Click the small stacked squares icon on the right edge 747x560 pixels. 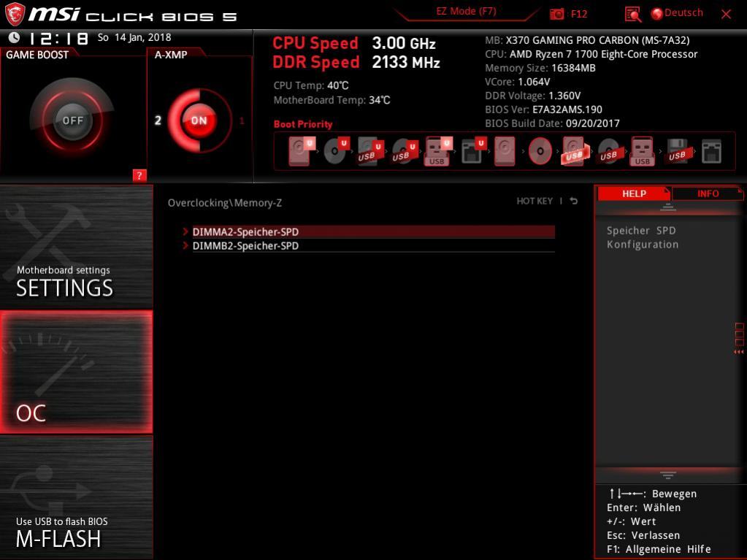click(740, 334)
